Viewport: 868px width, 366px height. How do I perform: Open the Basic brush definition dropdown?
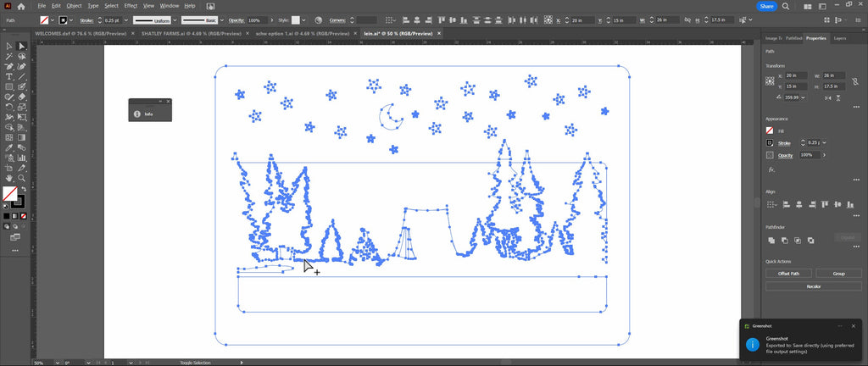tap(222, 19)
